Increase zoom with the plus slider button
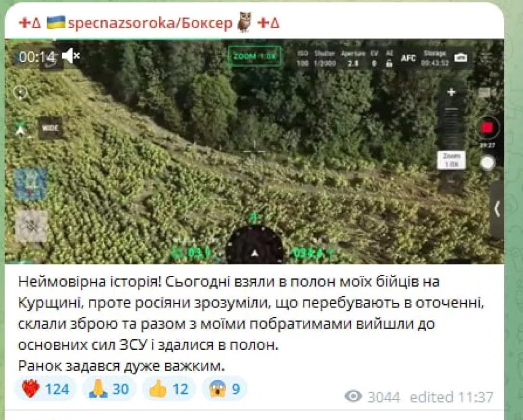Image resolution: width=523 pixels, height=420 pixels. click(451, 92)
